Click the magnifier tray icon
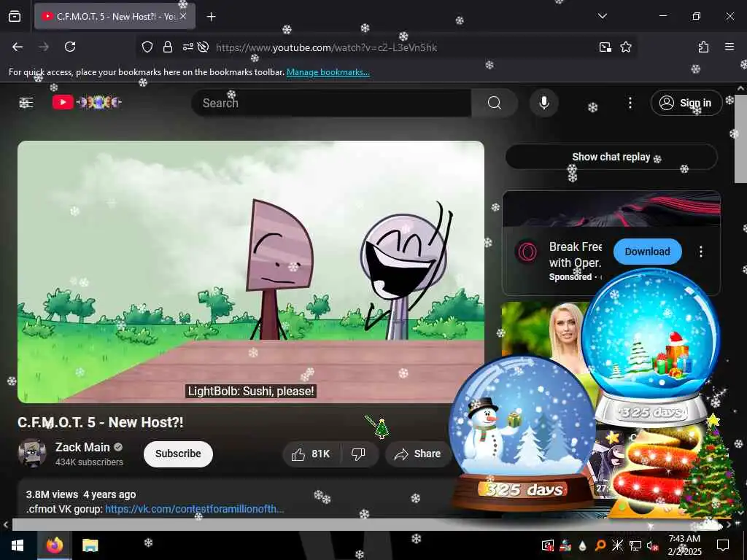Screen dimensions: 747x560 [600, 545]
